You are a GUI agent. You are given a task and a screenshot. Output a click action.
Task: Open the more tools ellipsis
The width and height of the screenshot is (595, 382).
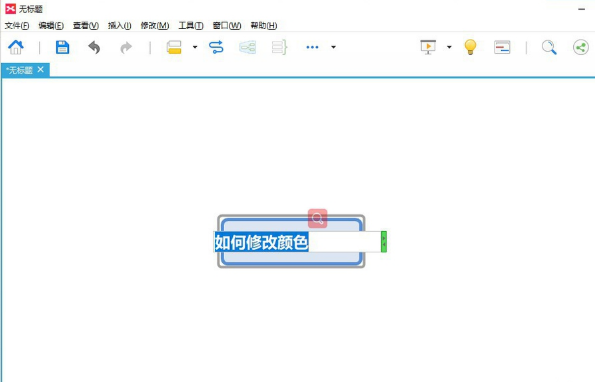[312, 47]
